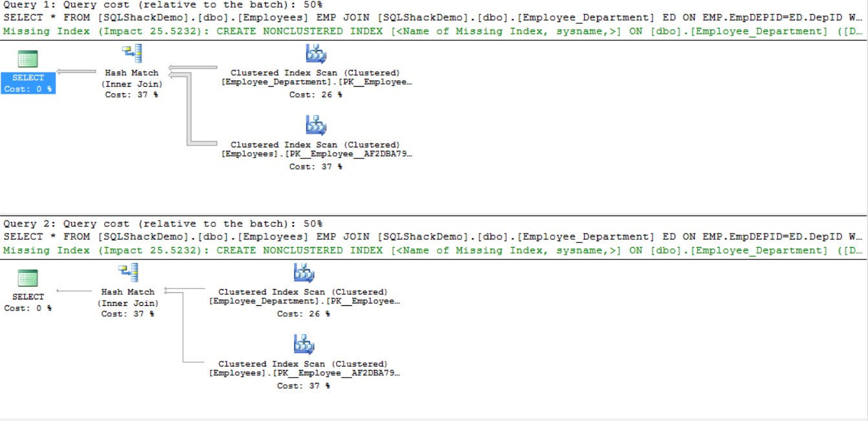Click Employee_Department Clustered Index Scan icon in Query 1
This screenshot has width=868, height=421.
pyautogui.click(x=315, y=54)
